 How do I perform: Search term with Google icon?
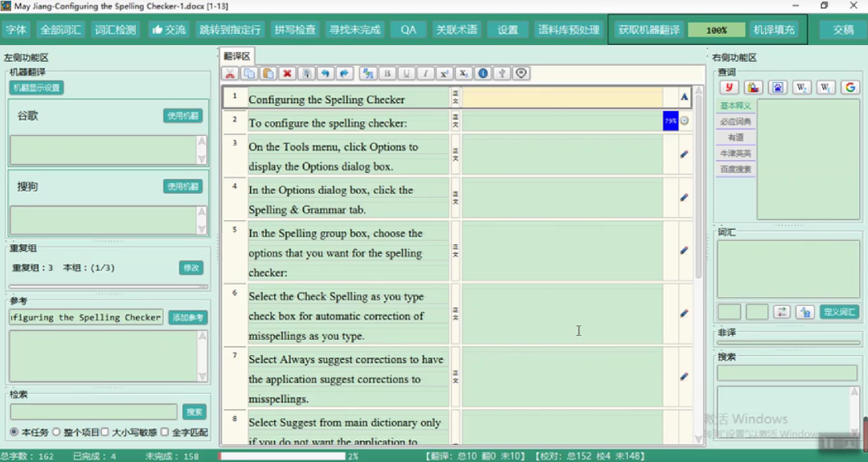pos(850,88)
